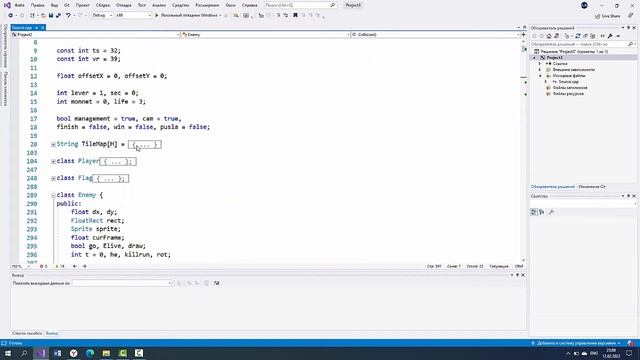Image resolution: width=640 pixels, height=360 pixels.
Task: Expand the collapsed class Flag block
Action: coord(53,178)
